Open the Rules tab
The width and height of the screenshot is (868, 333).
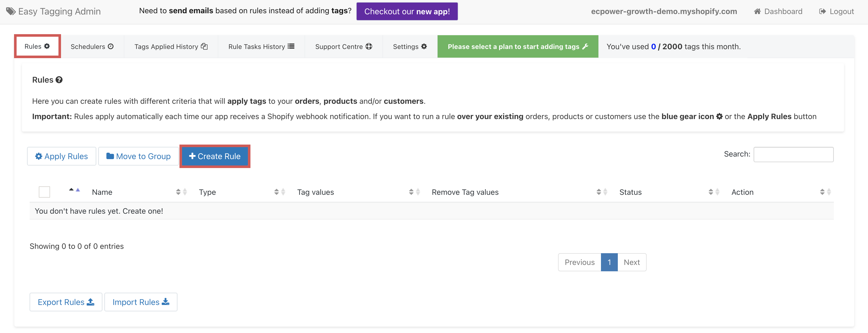point(37,46)
